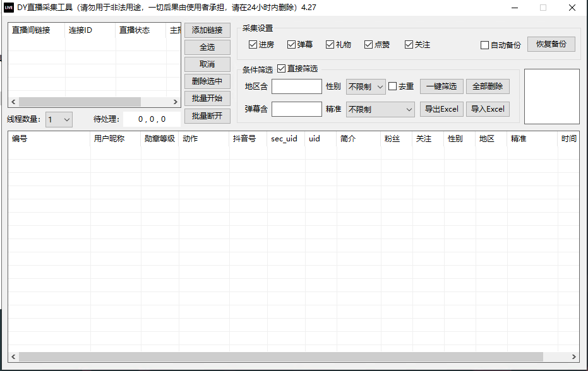Image resolution: width=588 pixels, height=371 pixels.
Task: Disable the 进房 capture checkbox
Action: 252,44
